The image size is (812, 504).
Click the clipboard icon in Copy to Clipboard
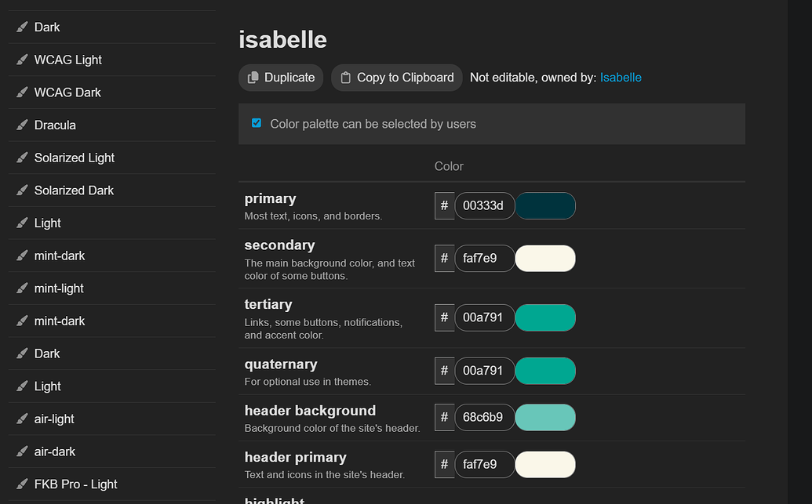[345, 78]
